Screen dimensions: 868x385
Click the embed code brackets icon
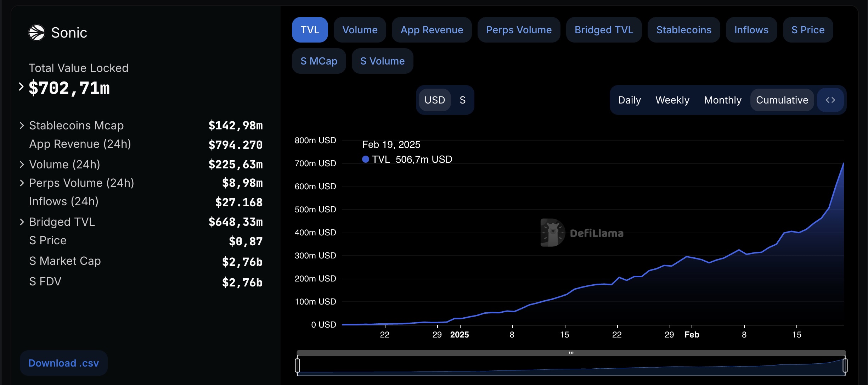(830, 100)
